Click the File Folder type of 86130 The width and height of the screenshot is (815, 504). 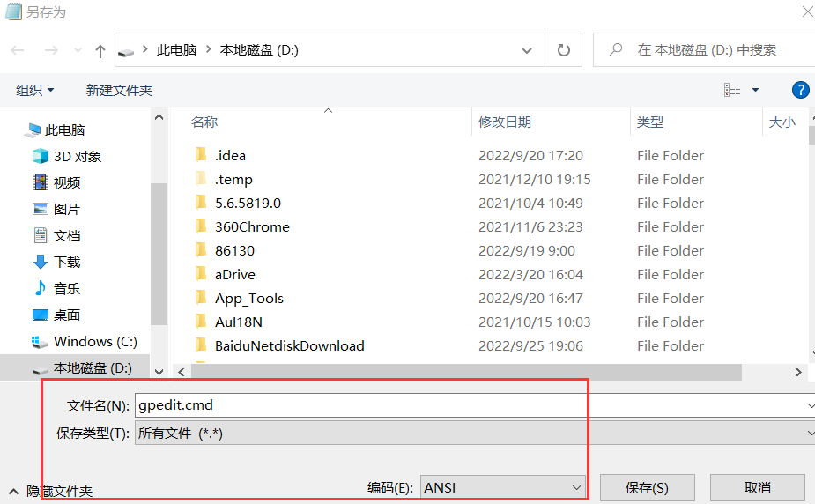(671, 251)
